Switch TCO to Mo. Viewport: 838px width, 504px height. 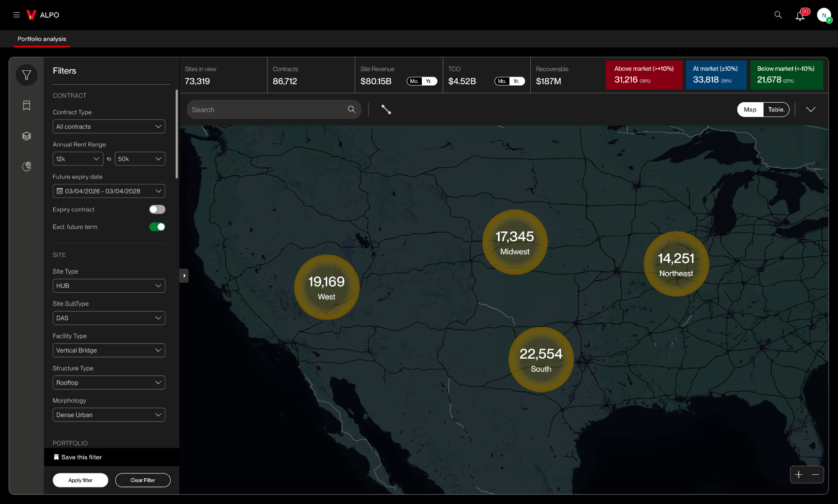pyautogui.click(x=502, y=81)
